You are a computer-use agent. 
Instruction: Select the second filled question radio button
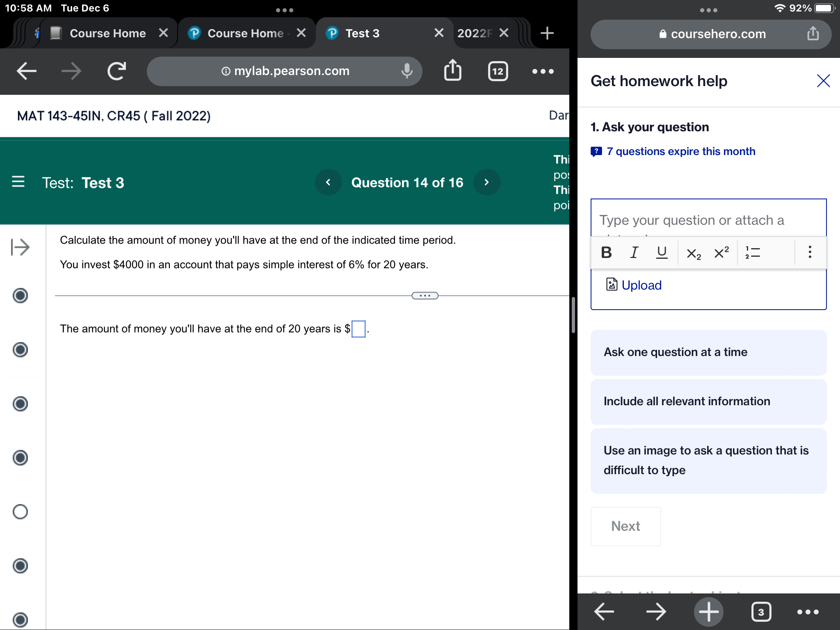[20, 349]
